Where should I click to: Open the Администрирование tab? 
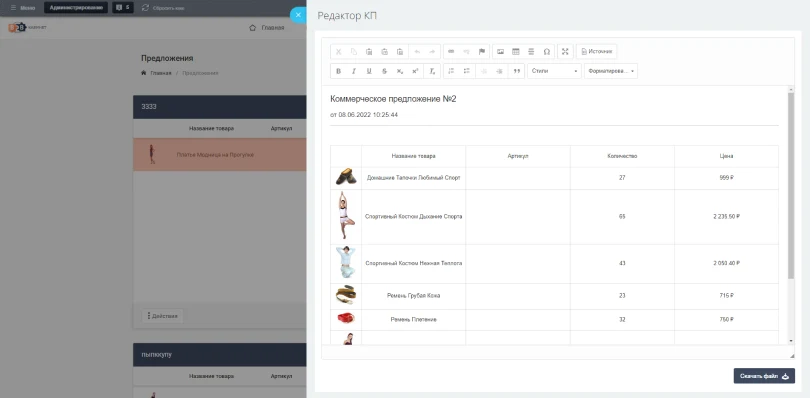coord(76,8)
